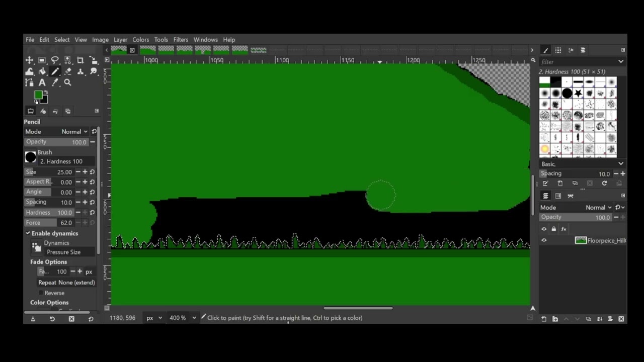Increase brush Spacing in the brushes panel
The height and width of the screenshot is (362, 644).
click(623, 174)
